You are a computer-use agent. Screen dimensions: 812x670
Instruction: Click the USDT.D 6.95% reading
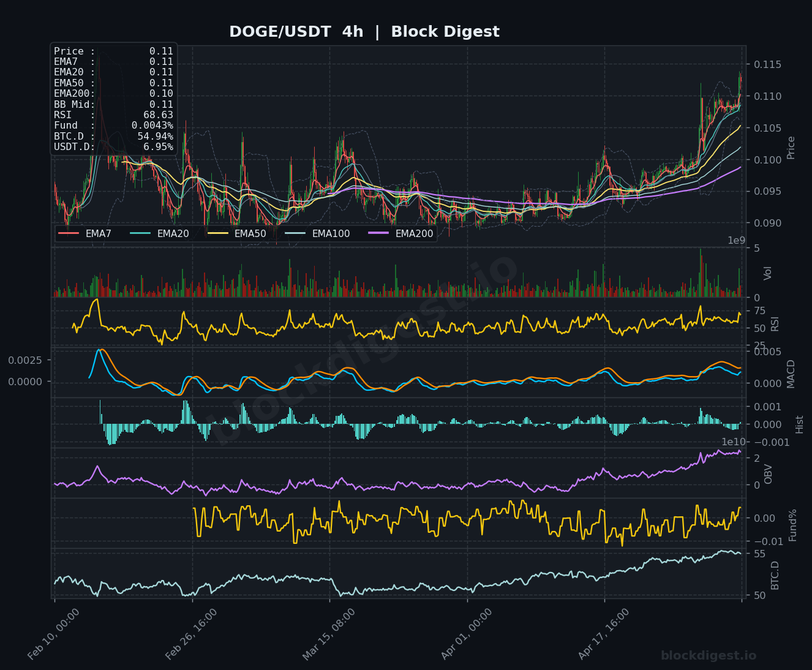tap(113, 147)
